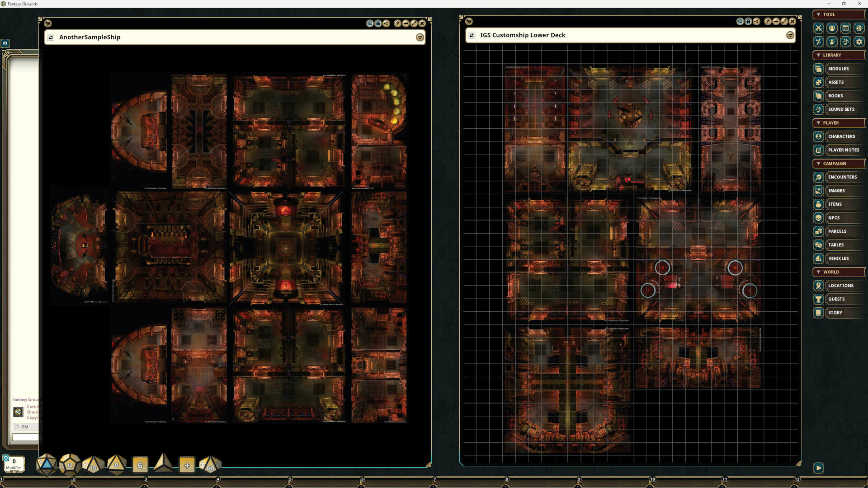Open the Effects person-with-sparkles tool icon
The height and width of the screenshot is (488, 868).
pos(832,42)
